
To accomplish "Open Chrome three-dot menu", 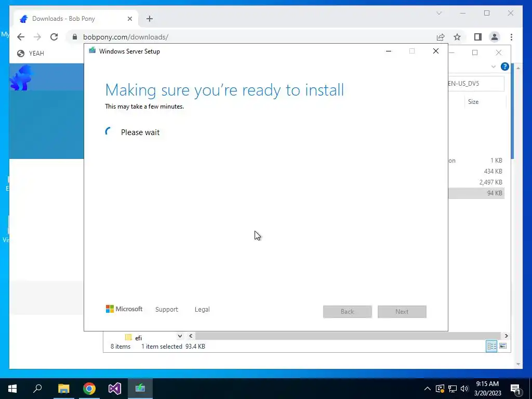I will (511, 37).
